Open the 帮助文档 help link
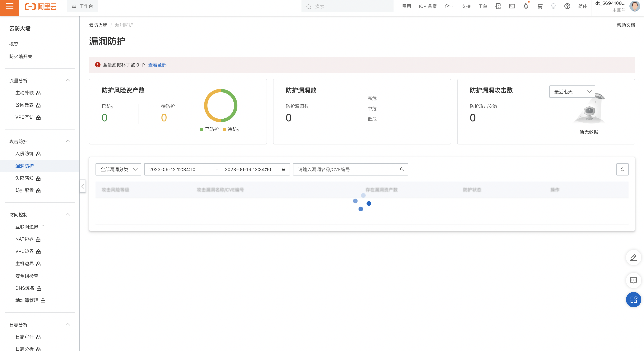Viewport: 644px width, 351px height. point(626,25)
